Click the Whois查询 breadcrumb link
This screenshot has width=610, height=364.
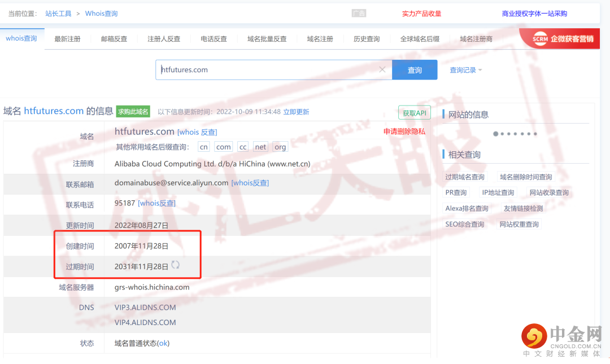[101, 14]
